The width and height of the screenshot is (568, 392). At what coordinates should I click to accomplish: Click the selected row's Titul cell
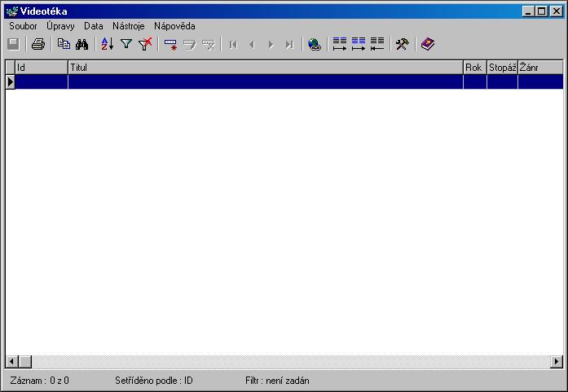click(x=266, y=81)
